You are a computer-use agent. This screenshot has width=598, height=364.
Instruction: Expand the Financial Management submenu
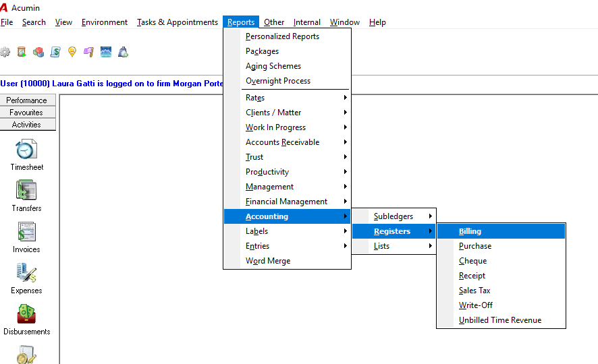pyautogui.click(x=287, y=202)
